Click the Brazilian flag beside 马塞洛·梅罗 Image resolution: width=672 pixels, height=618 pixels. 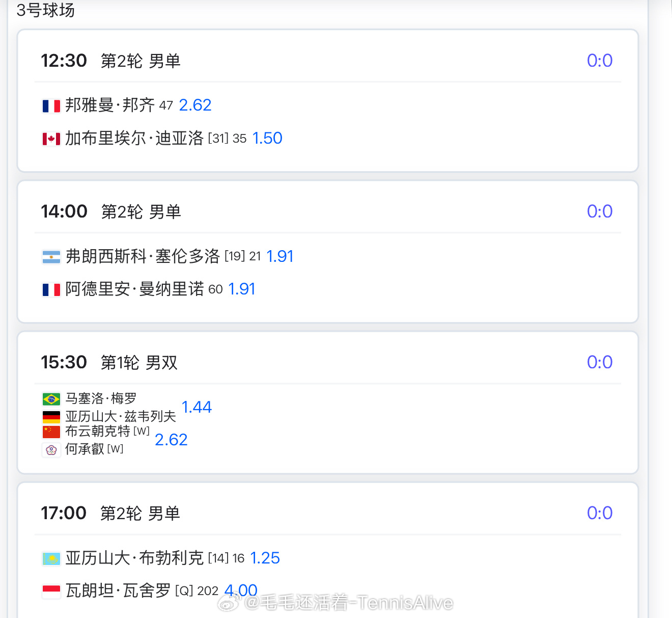tap(51, 399)
